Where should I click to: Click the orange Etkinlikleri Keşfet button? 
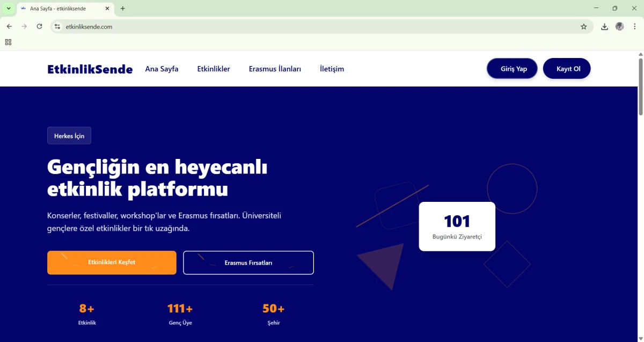point(112,263)
